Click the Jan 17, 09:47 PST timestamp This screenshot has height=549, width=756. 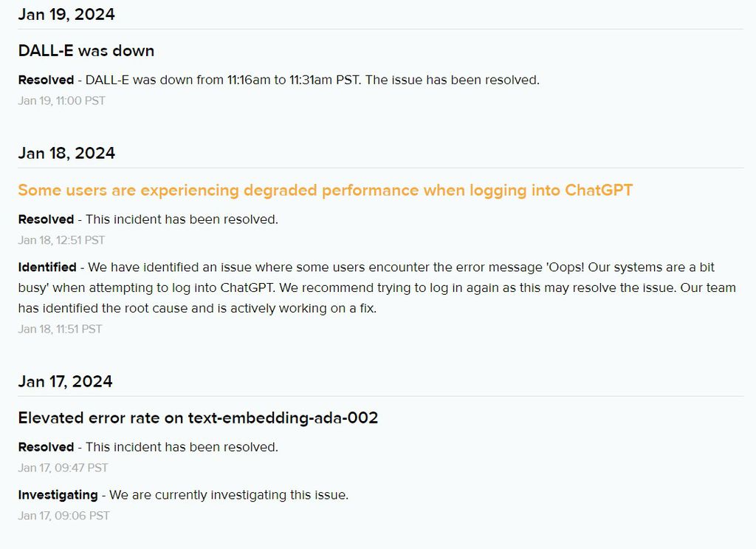pos(63,468)
